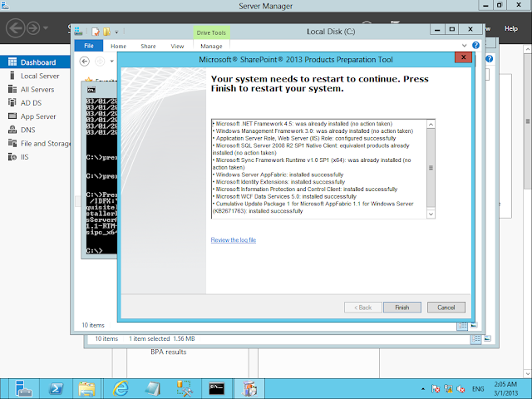
Task: Switch to Command Prompt on taskbar
Action: coord(216,389)
